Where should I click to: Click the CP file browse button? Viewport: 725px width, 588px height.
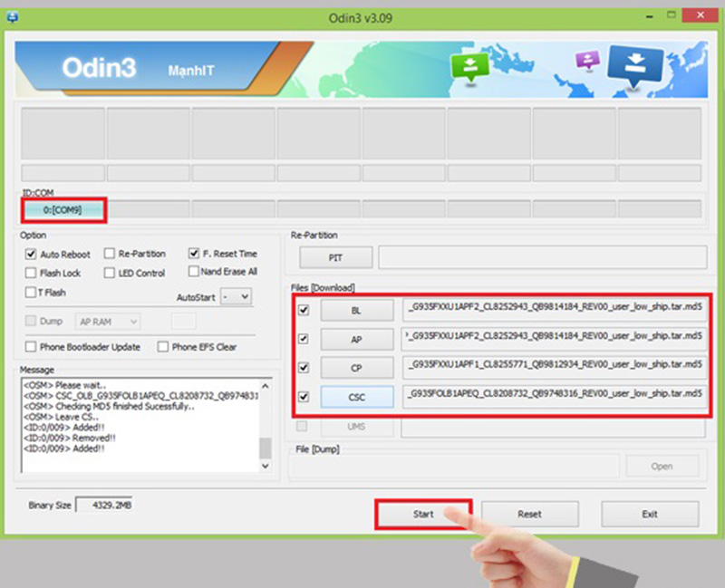pyautogui.click(x=357, y=368)
